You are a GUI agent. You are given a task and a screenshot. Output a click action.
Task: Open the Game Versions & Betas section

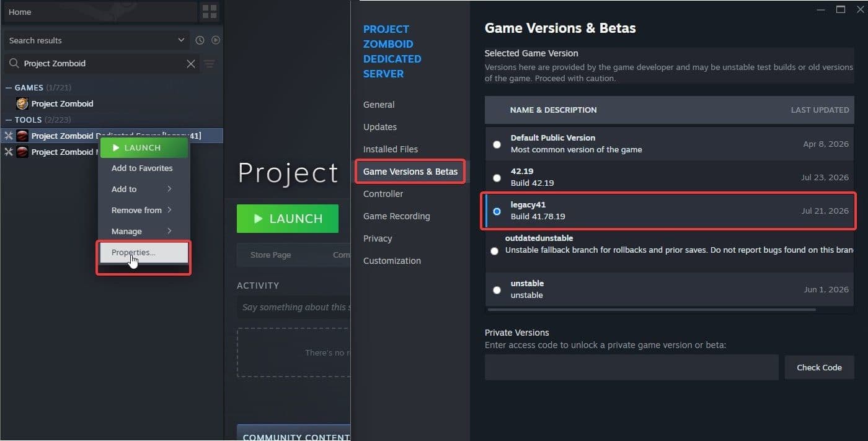coord(410,172)
